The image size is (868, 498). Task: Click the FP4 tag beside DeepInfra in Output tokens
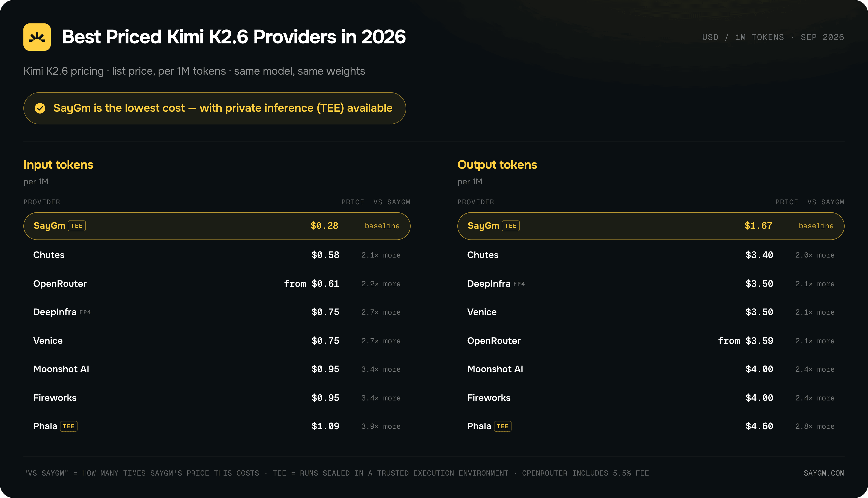point(519,284)
